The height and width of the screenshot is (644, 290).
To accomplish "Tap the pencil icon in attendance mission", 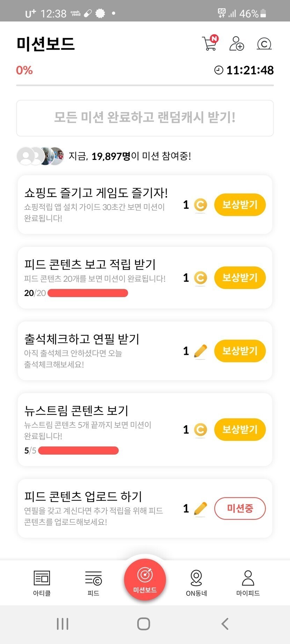I will click(200, 351).
